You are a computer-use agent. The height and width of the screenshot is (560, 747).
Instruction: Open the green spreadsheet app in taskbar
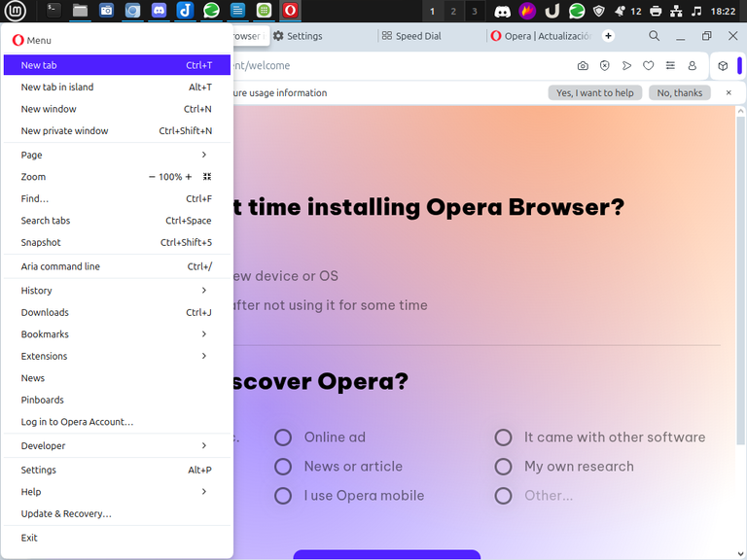[x=264, y=11]
